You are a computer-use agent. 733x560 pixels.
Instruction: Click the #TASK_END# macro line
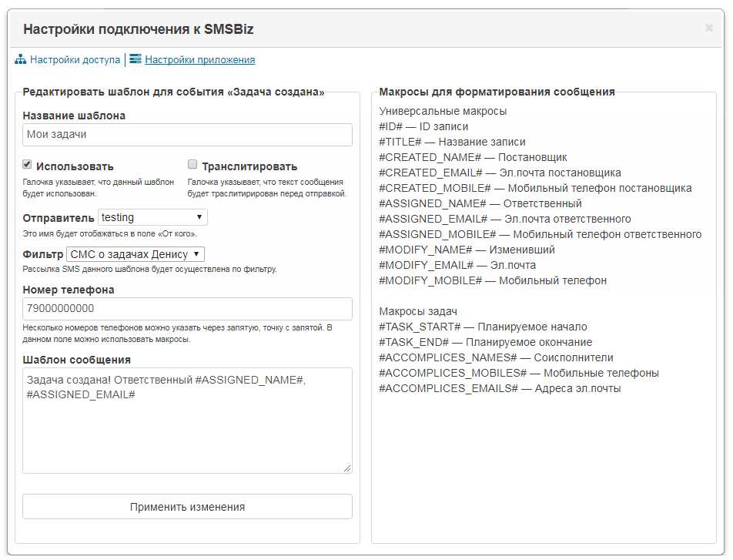click(486, 342)
